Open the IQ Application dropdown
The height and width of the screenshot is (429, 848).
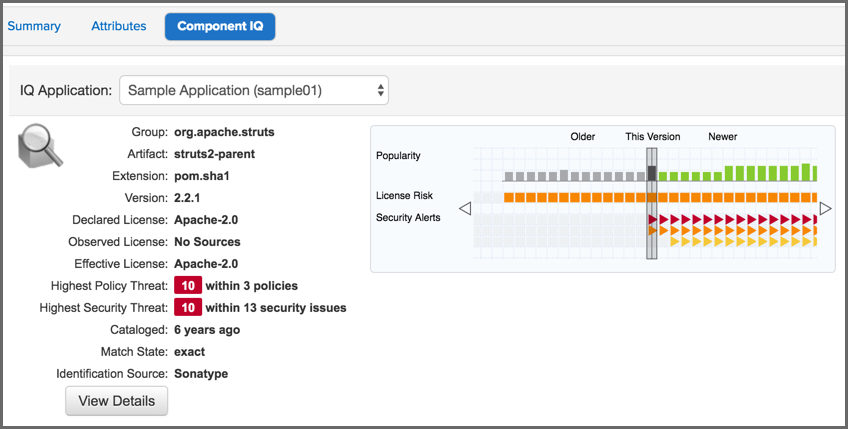click(x=253, y=90)
